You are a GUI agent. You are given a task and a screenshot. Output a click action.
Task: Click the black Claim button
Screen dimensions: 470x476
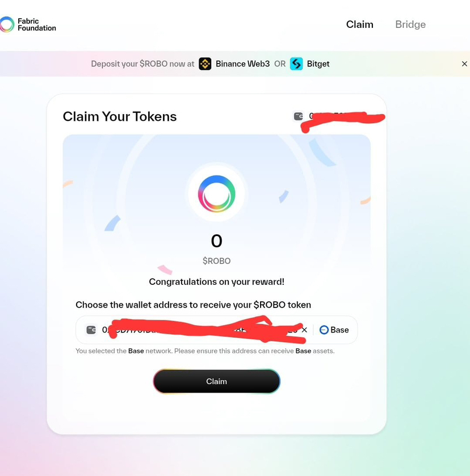coord(217,381)
